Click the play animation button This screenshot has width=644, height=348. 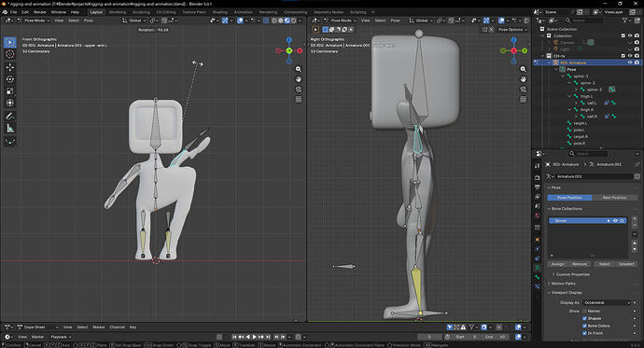tap(255, 337)
